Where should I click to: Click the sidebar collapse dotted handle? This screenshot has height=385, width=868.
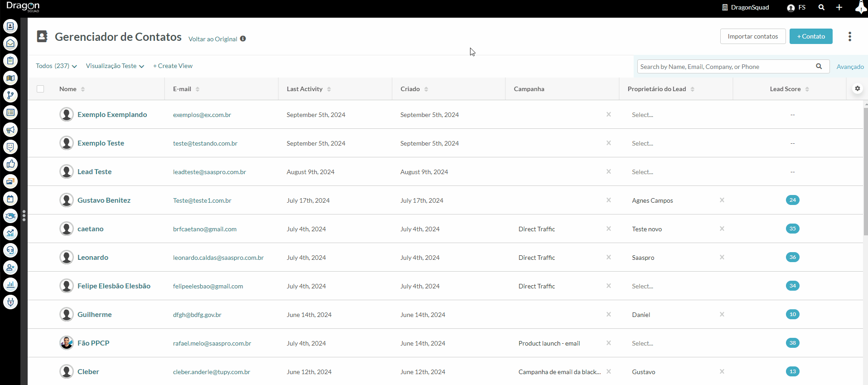pos(24,216)
